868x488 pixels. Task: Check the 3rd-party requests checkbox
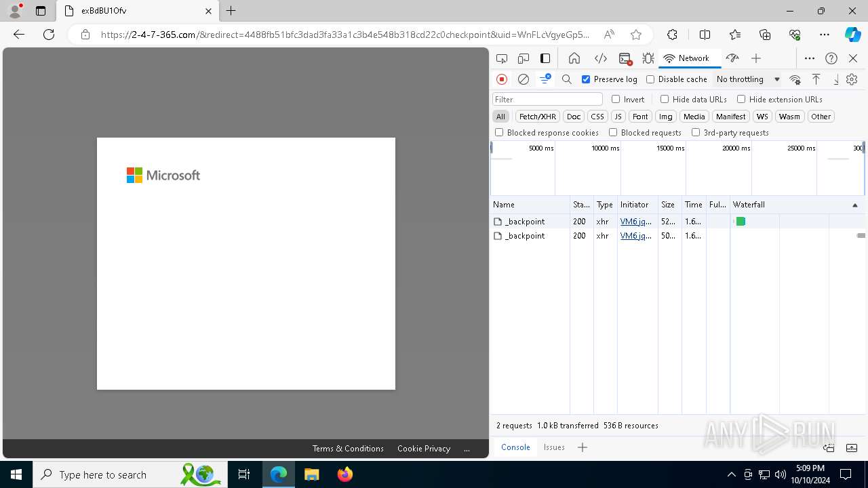[696, 133]
